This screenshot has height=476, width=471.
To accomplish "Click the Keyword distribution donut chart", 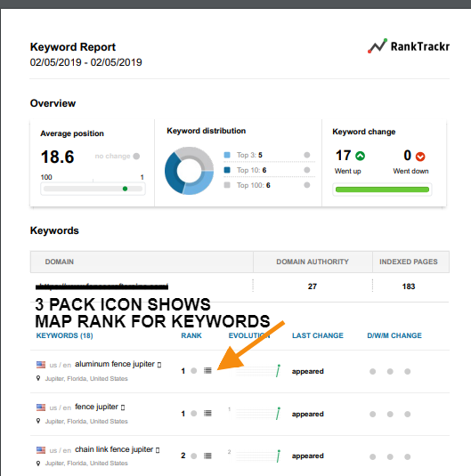I will (x=189, y=171).
